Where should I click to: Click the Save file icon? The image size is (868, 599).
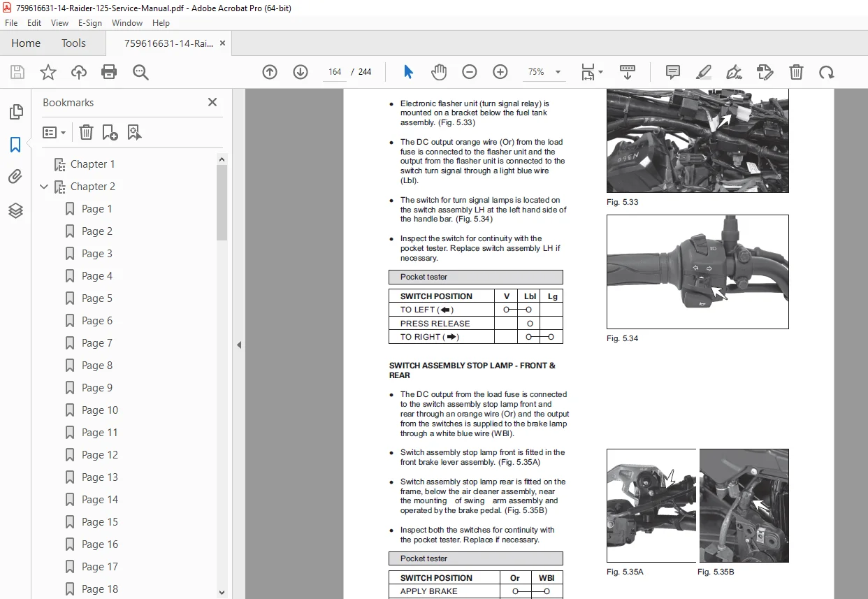click(17, 72)
